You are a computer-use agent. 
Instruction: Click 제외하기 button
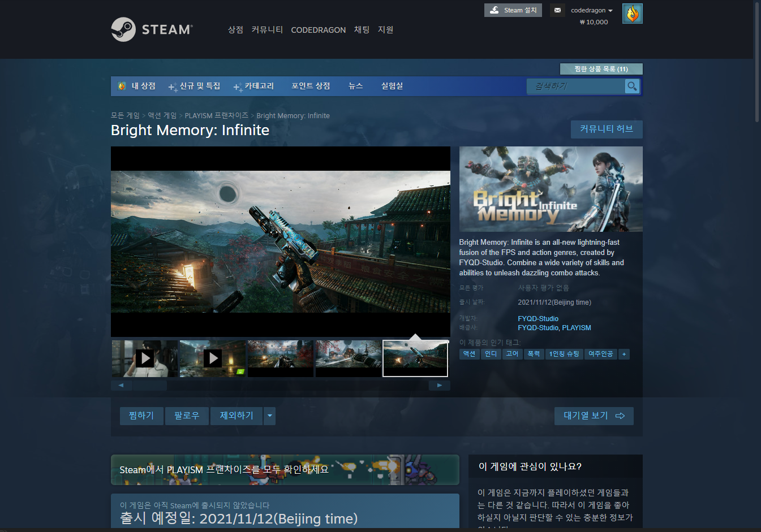pos(237,416)
